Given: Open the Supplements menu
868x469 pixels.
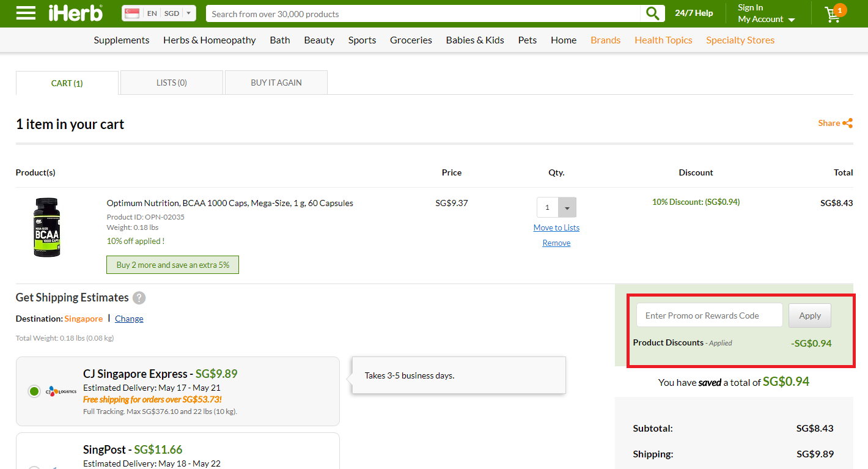Looking at the screenshot, I should pyautogui.click(x=122, y=40).
